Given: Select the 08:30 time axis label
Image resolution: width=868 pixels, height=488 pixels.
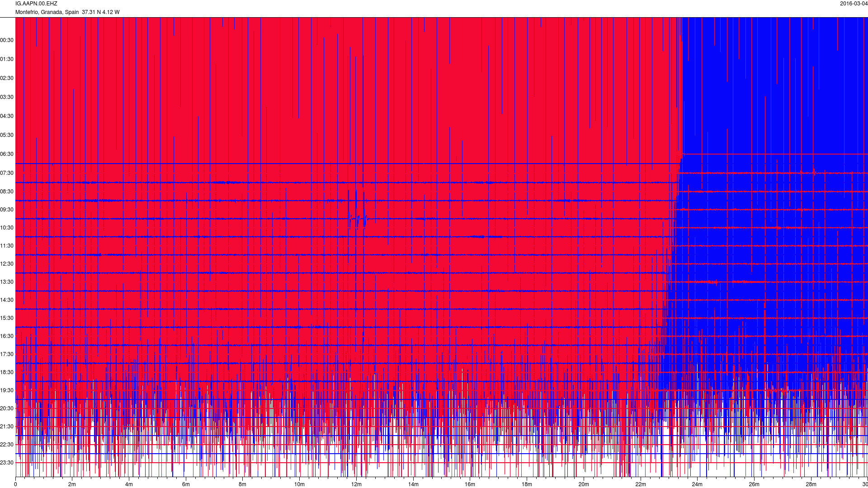Looking at the screenshot, I should (x=7, y=192).
